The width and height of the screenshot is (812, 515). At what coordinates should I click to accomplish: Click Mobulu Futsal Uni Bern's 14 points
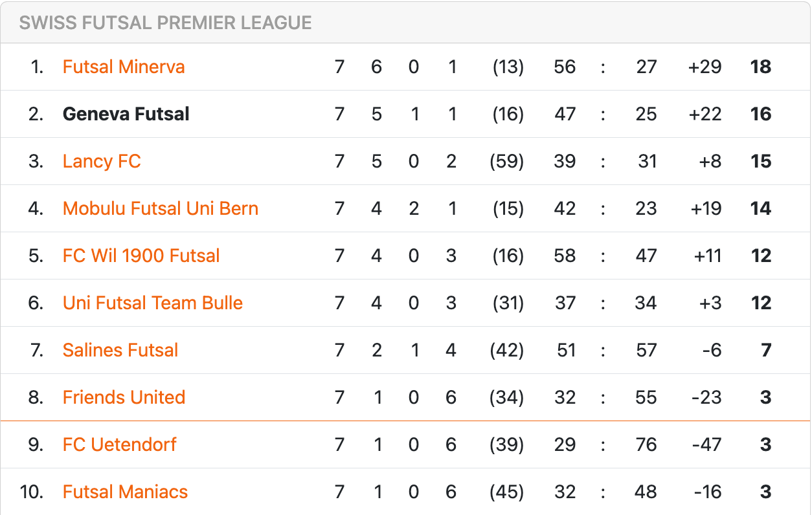761,208
